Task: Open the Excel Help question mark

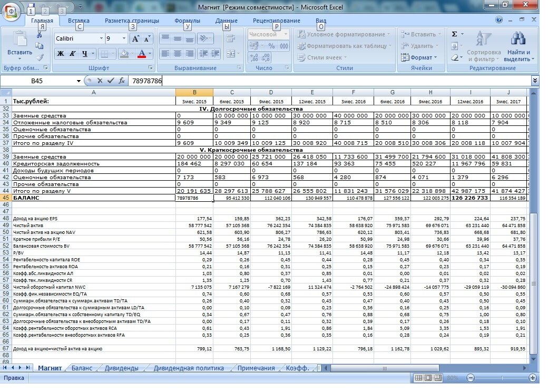Action: 499,20
